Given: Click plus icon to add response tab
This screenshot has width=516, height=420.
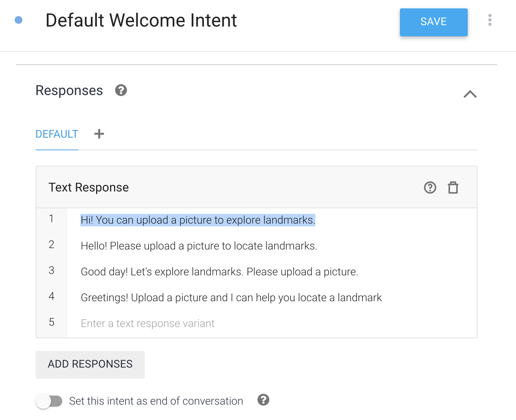Looking at the screenshot, I should coord(99,134).
